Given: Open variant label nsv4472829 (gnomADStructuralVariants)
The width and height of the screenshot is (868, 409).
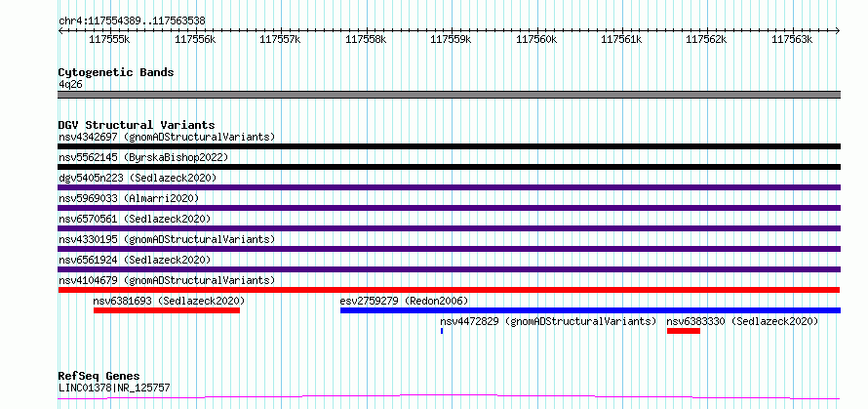Looking at the screenshot, I should (x=548, y=321).
